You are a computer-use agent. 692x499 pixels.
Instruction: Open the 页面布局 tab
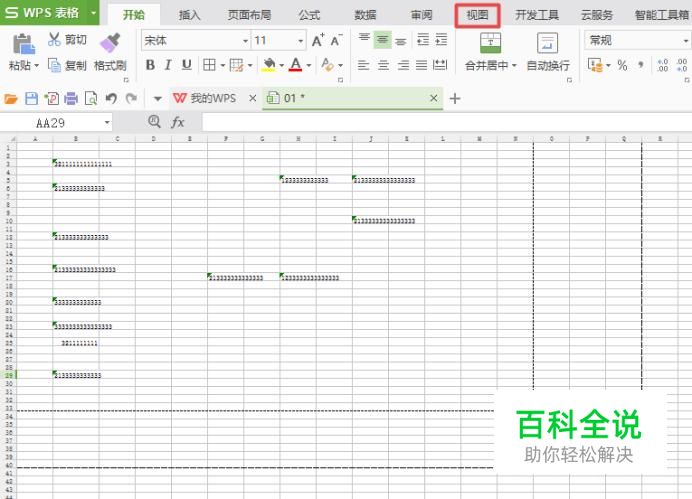point(249,15)
